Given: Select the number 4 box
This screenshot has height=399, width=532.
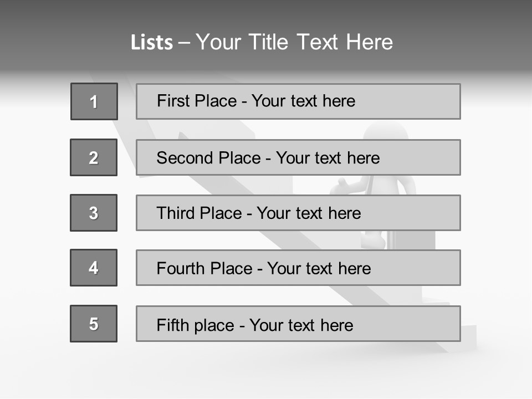Looking at the screenshot, I should pyautogui.click(x=94, y=268).
